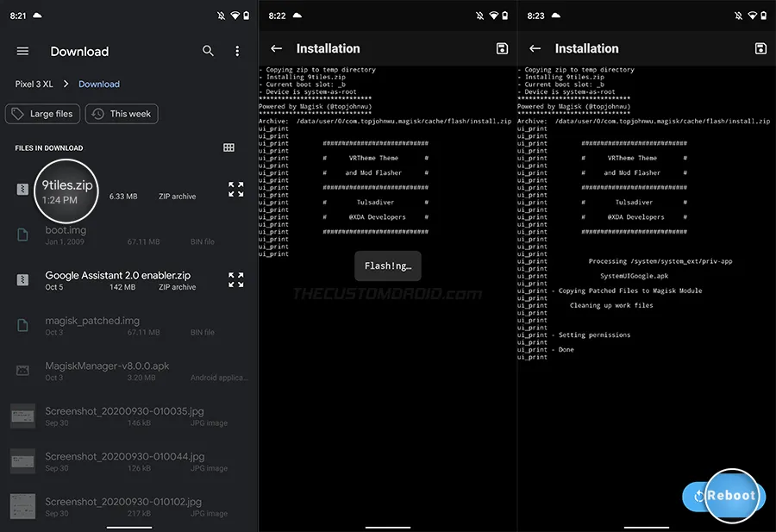The width and height of the screenshot is (776, 532).
Task: Select the boot.img file
Action: [22, 235]
